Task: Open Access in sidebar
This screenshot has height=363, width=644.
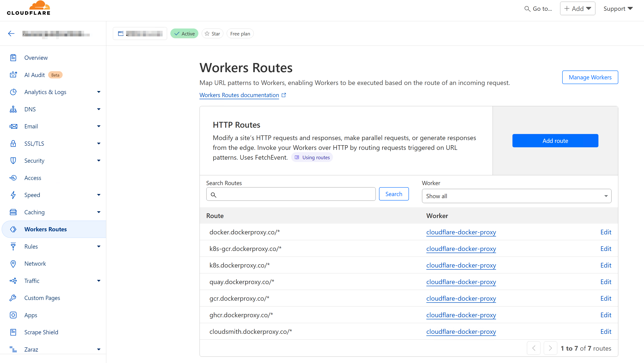Action: pos(33,178)
